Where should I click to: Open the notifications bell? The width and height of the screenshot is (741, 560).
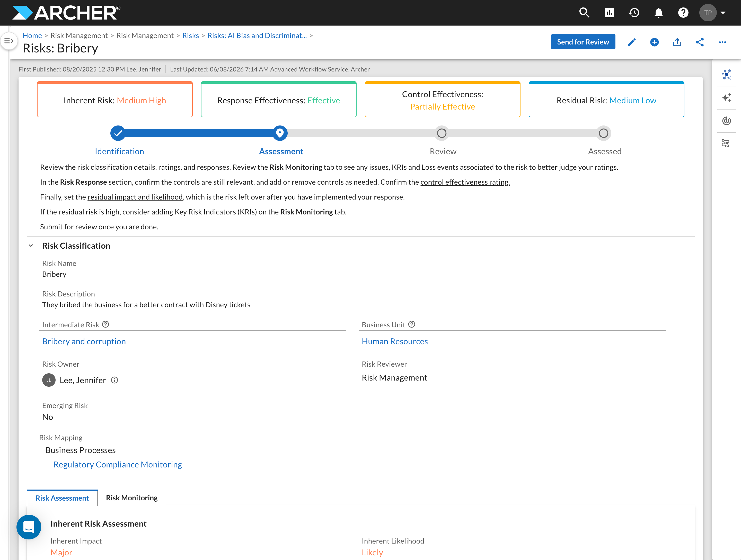point(658,13)
